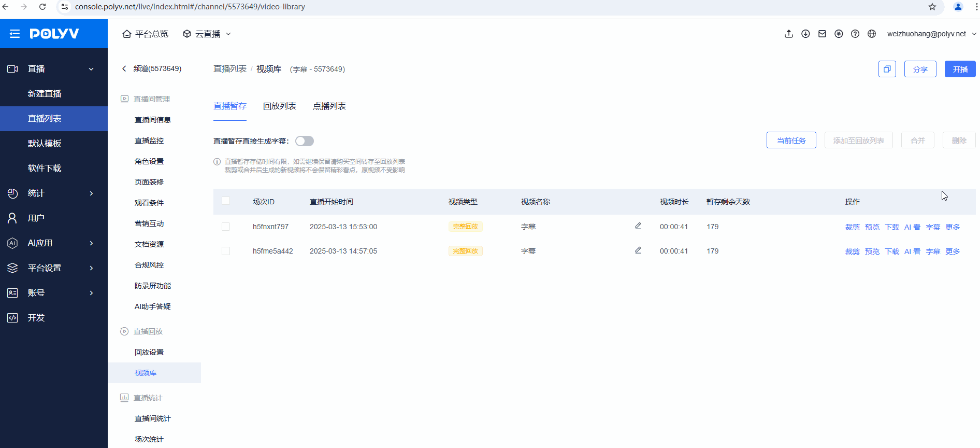Check the select-all checkbox in table header
This screenshot has height=448, width=980.
click(226, 201)
